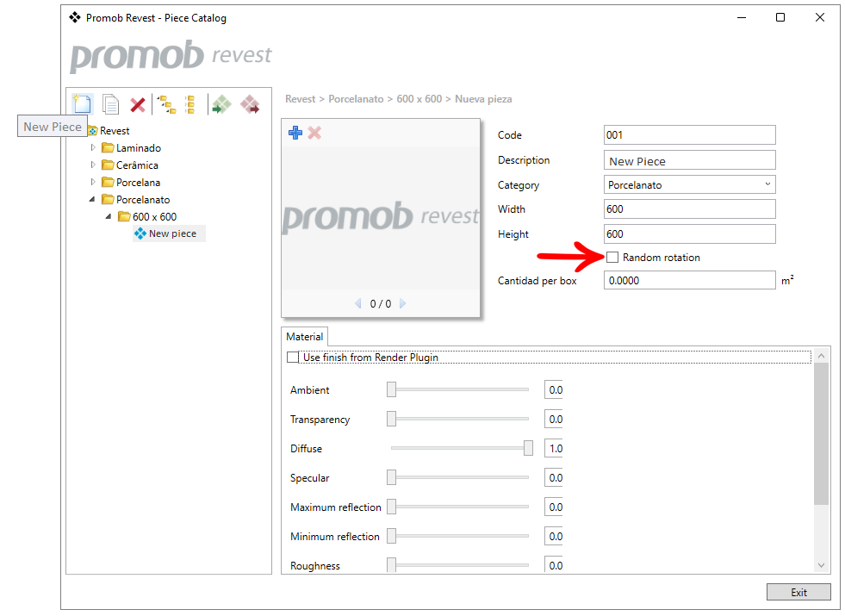Click the Transparency value box
This screenshot has width=845, height=616.
(554, 419)
